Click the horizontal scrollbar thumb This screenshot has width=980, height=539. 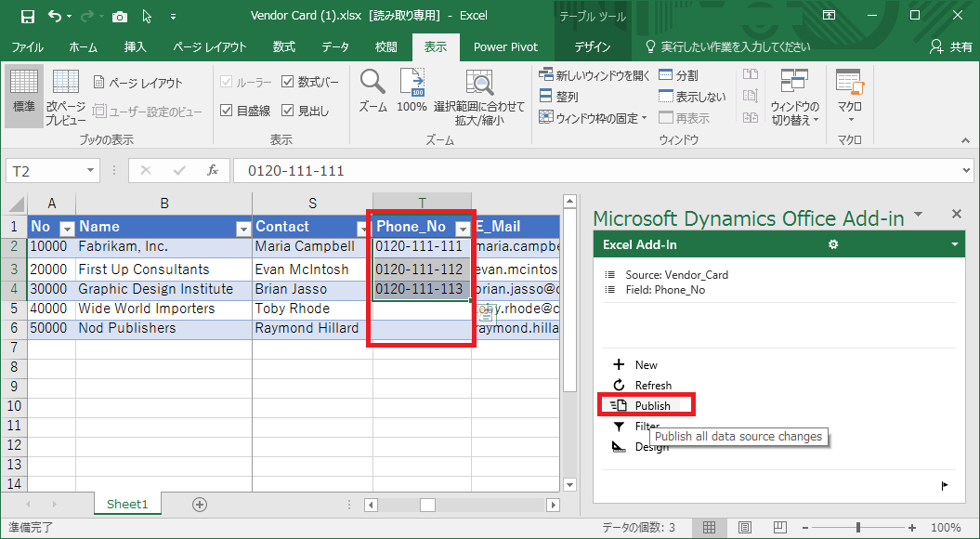427,505
